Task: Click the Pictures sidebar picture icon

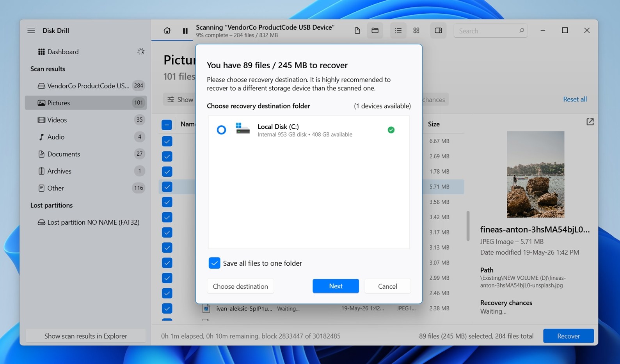Action: [x=41, y=103]
